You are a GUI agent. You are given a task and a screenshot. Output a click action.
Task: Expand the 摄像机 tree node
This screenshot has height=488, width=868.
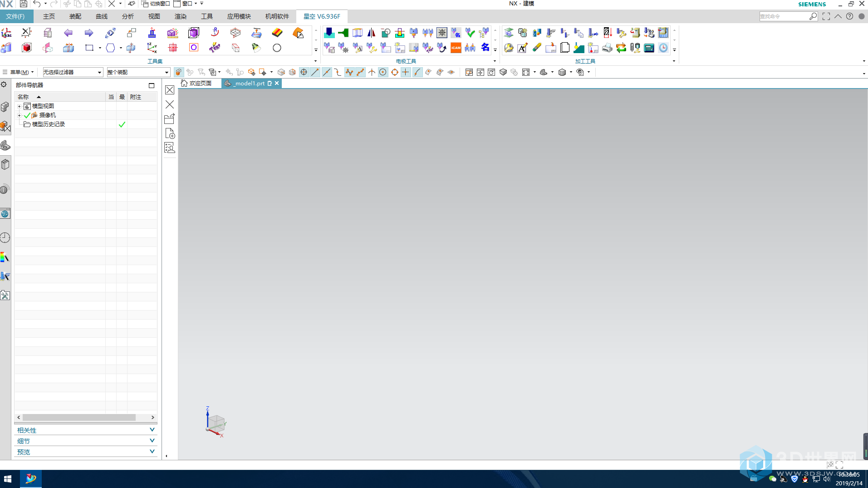pos(19,115)
